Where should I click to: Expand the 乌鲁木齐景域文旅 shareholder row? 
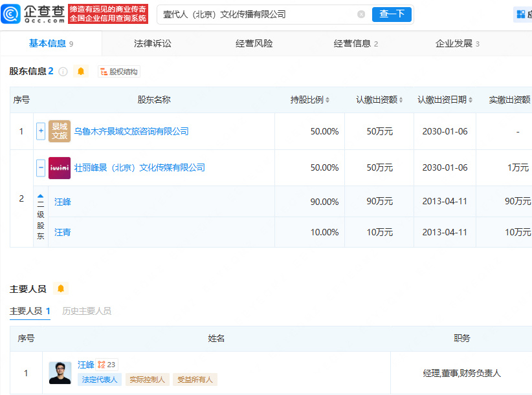coord(41,131)
